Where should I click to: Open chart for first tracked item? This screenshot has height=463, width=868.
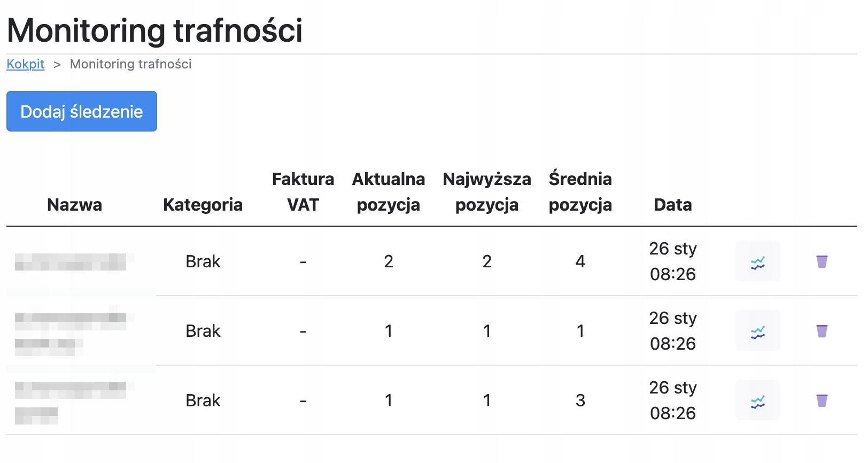point(757,261)
